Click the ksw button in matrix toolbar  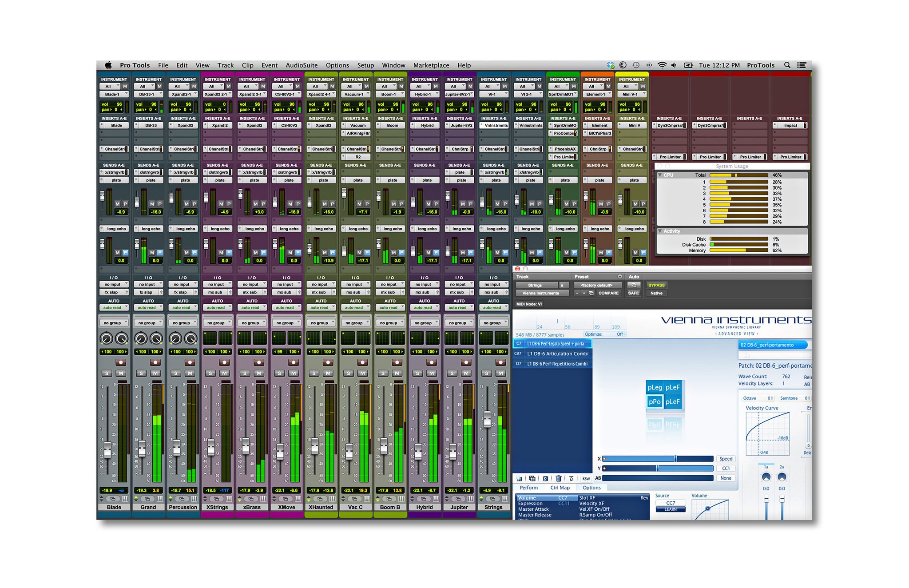click(x=586, y=478)
